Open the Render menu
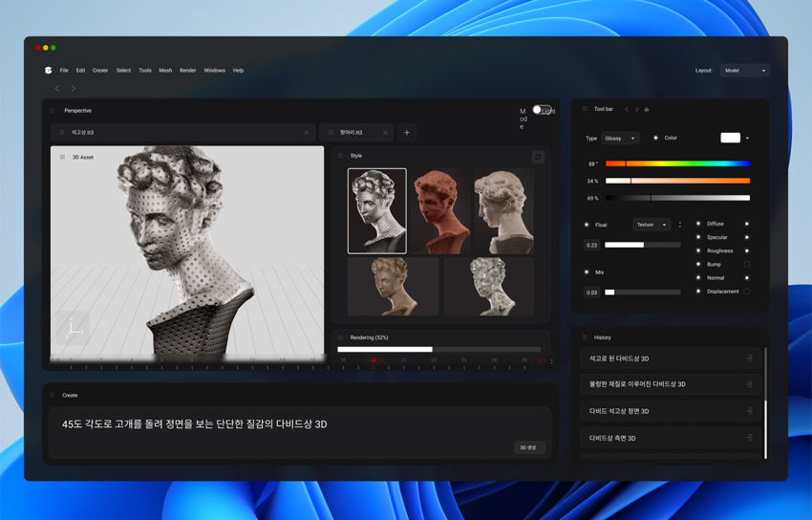 pos(187,71)
